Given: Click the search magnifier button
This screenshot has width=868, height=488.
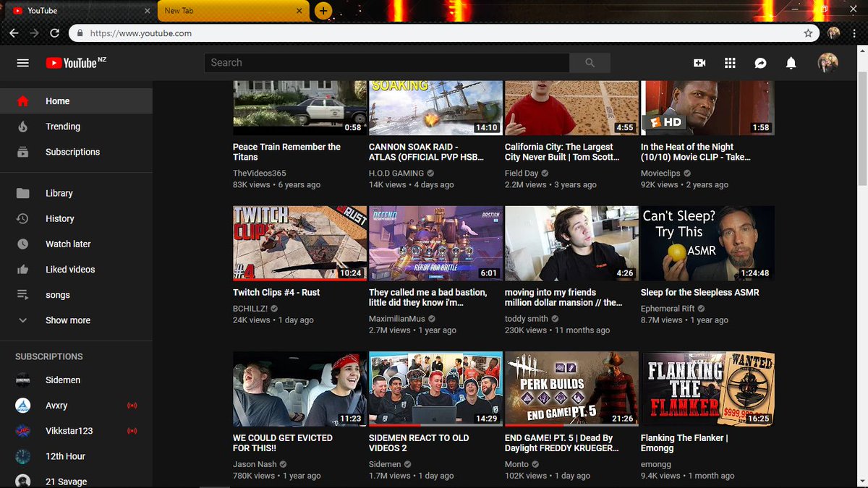Looking at the screenshot, I should pyautogui.click(x=590, y=63).
